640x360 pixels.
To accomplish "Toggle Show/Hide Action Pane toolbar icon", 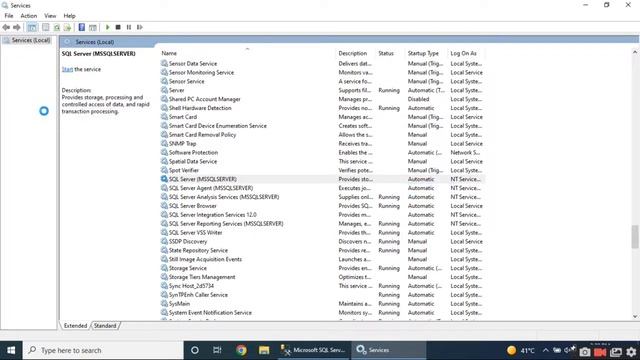I will click(x=93, y=27).
